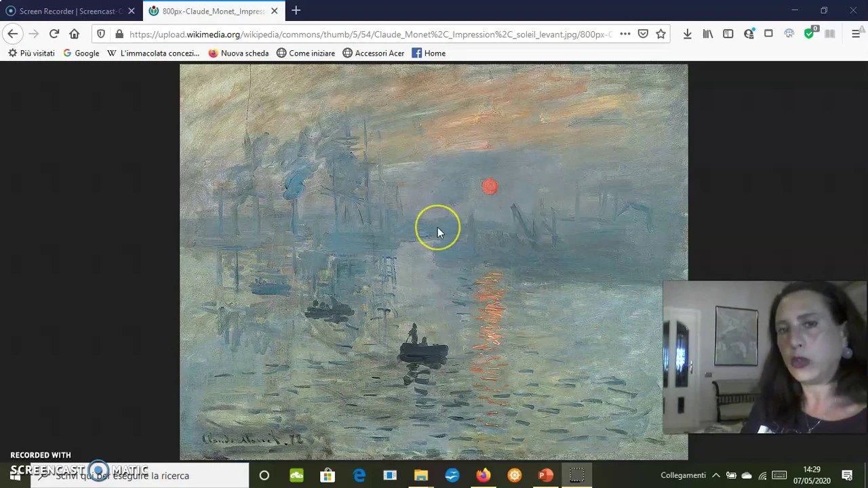View site security lock information
Viewport: 868px width, 488px height.
click(x=119, y=34)
